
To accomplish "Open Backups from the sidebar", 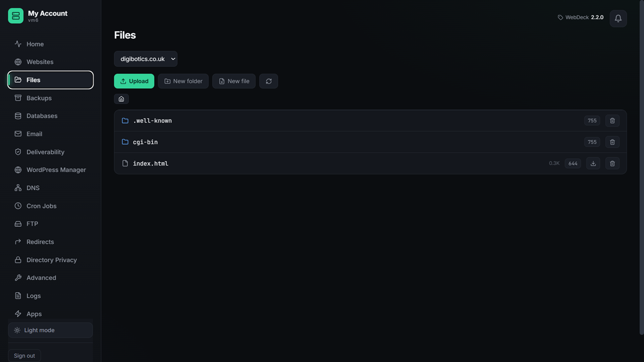I will [50, 98].
